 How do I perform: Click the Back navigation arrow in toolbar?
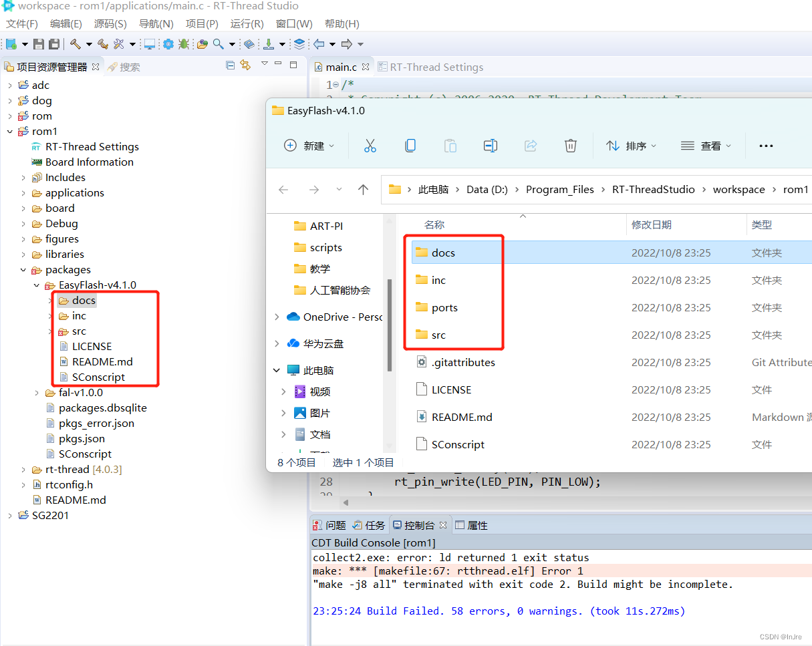(319, 44)
